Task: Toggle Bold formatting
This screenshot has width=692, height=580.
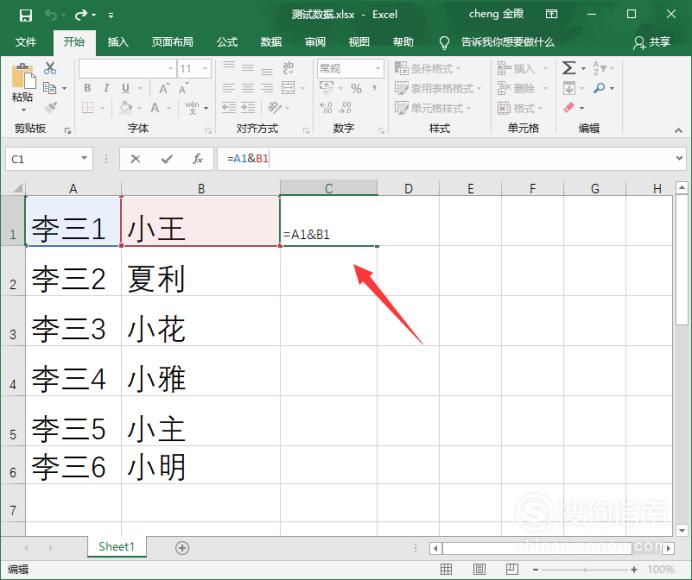Action: pos(87,88)
